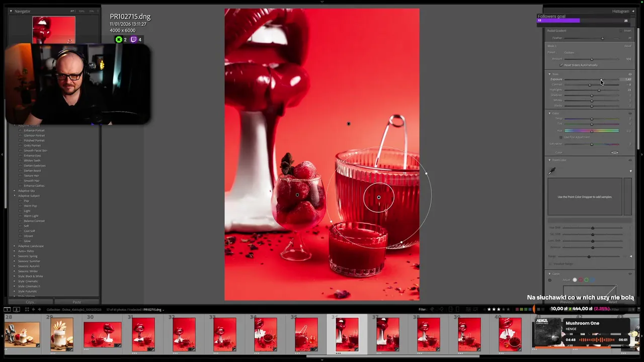The width and height of the screenshot is (644, 362).
Task: Open the grid view icon in filmstrip bar
Action: (27, 309)
